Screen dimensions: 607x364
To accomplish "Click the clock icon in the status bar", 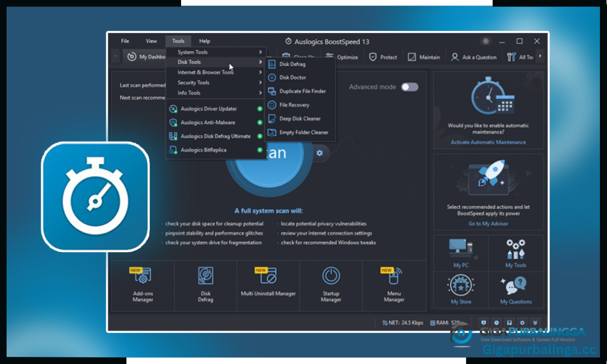I will (497, 323).
